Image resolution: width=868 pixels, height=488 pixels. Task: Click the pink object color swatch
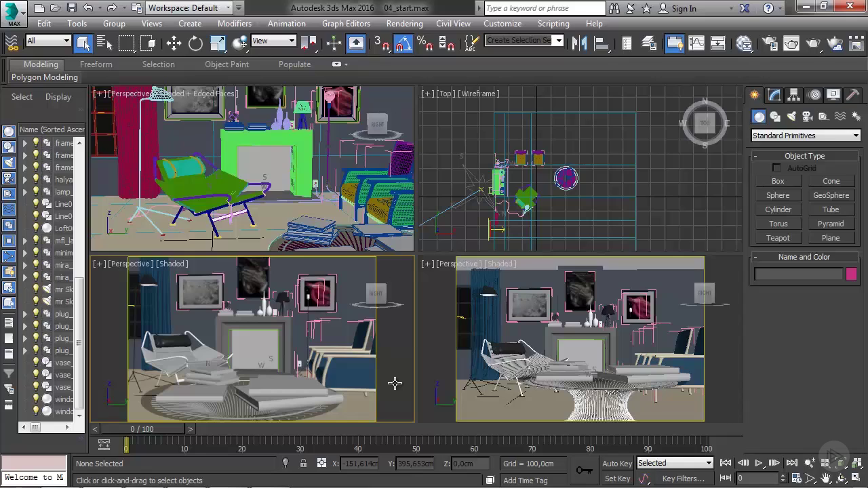[x=851, y=274]
